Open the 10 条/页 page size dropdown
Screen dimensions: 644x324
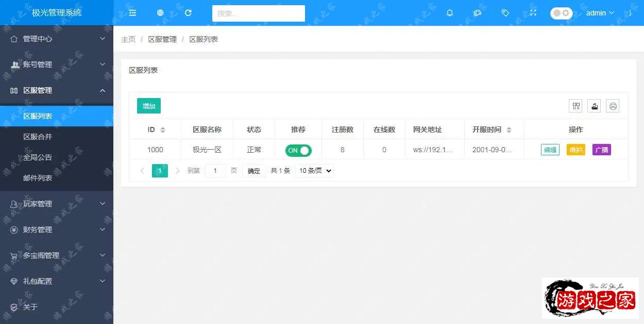click(314, 171)
